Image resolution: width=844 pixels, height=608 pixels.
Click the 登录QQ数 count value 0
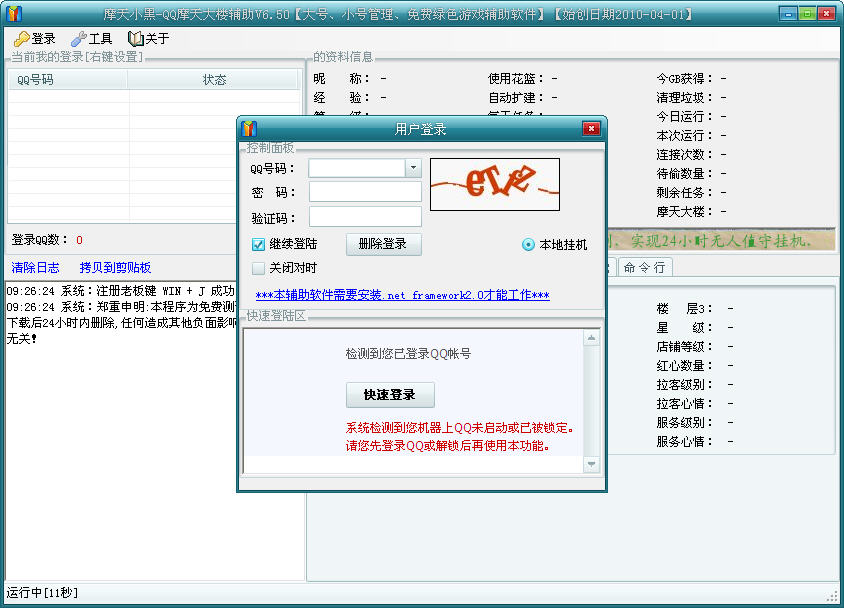click(79, 240)
